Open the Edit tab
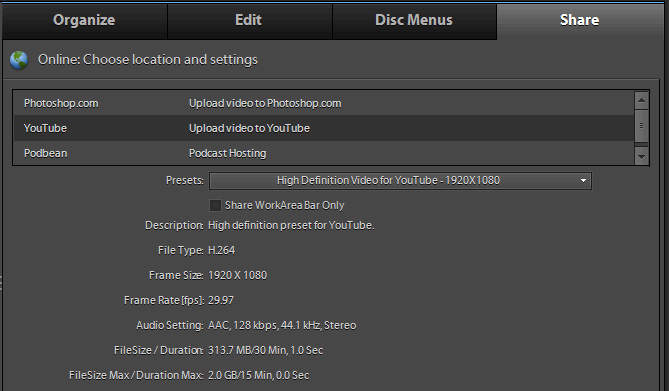The height and width of the screenshot is (391, 669). (x=250, y=20)
